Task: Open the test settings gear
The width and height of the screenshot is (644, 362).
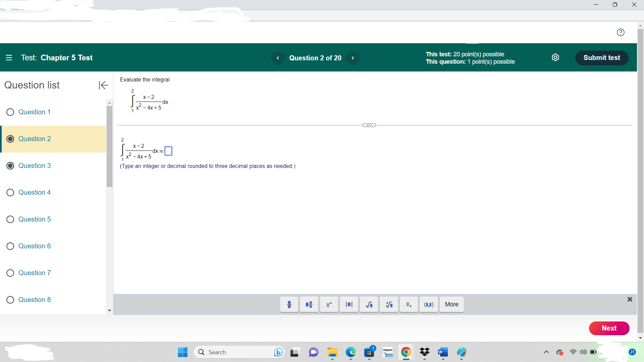Action: tap(556, 57)
